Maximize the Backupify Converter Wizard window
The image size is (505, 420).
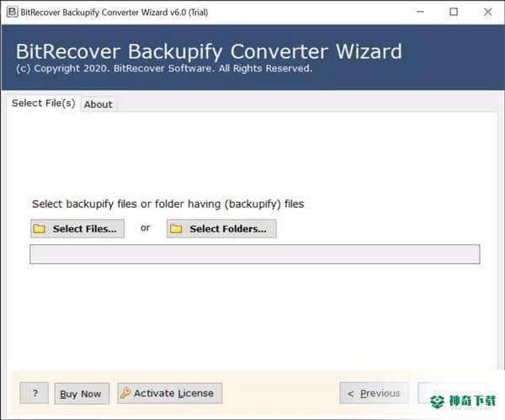pos(454,12)
